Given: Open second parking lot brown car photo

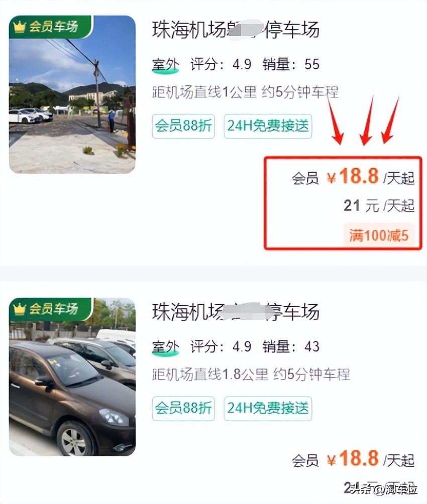Looking at the screenshot, I should pos(72,376).
